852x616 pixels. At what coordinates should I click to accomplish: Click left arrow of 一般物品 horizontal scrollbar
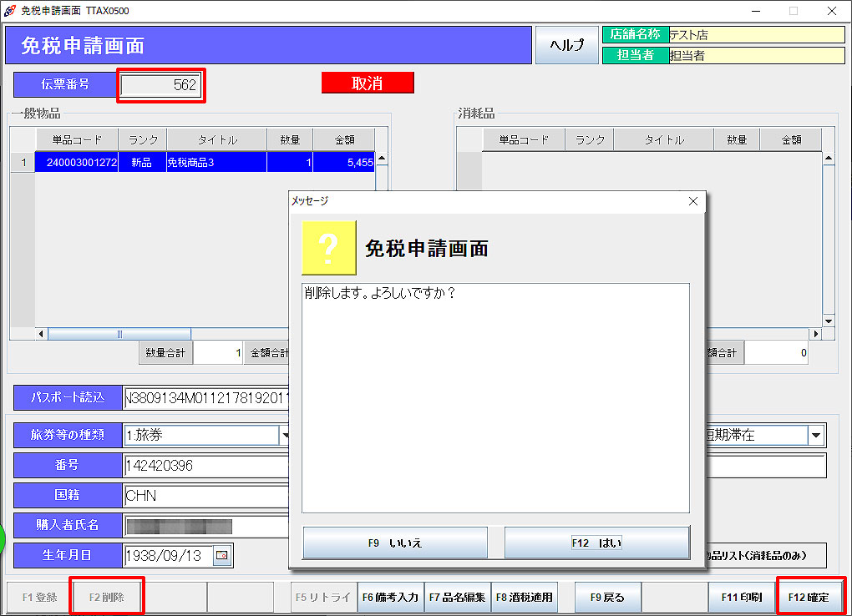tap(41, 334)
